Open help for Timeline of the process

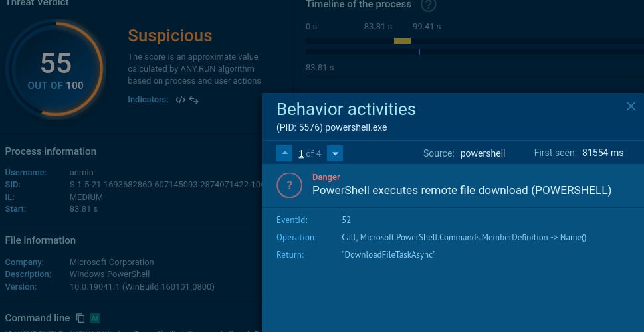click(429, 5)
